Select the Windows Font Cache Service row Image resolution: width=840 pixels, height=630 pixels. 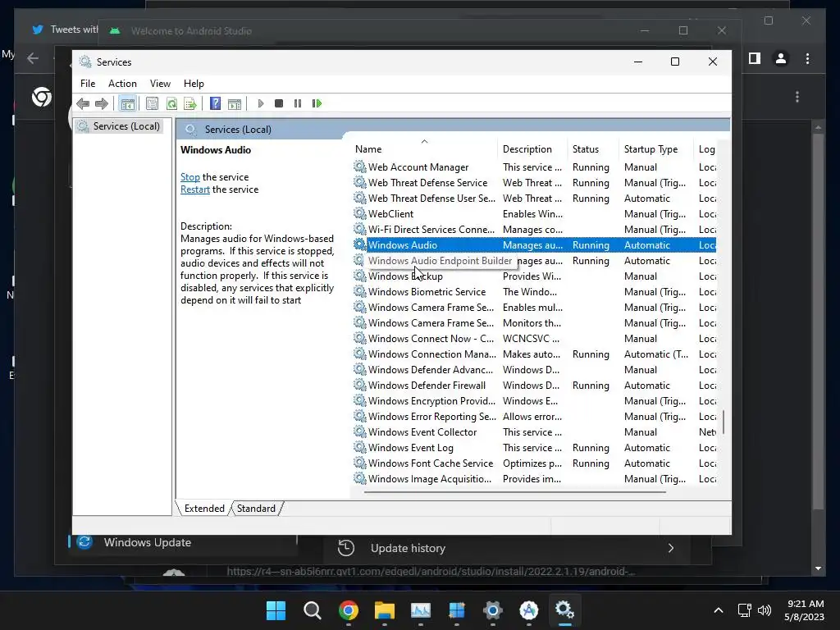click(x=534, y=463)
